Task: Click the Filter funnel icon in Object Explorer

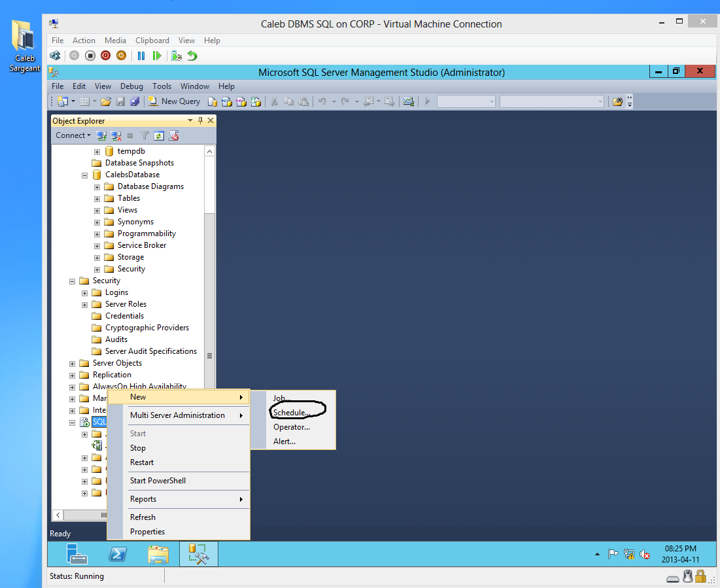Action: point(144,135)
